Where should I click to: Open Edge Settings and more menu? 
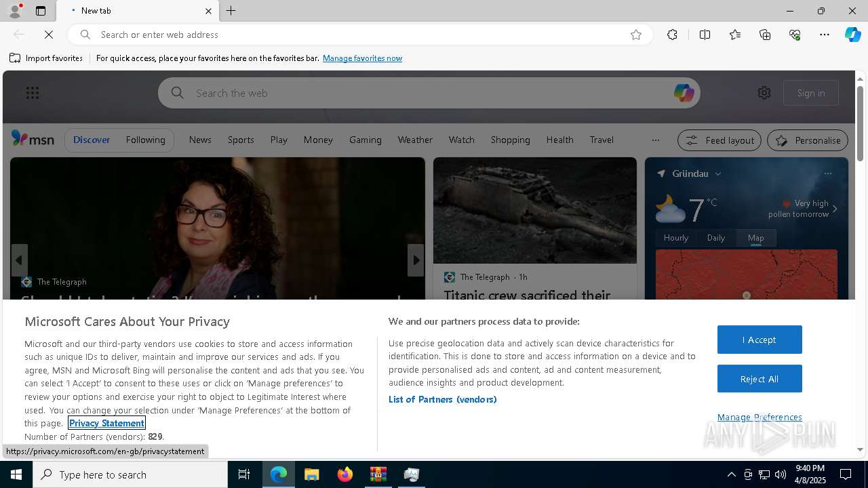pyautogui.click(x=825, y=35)
